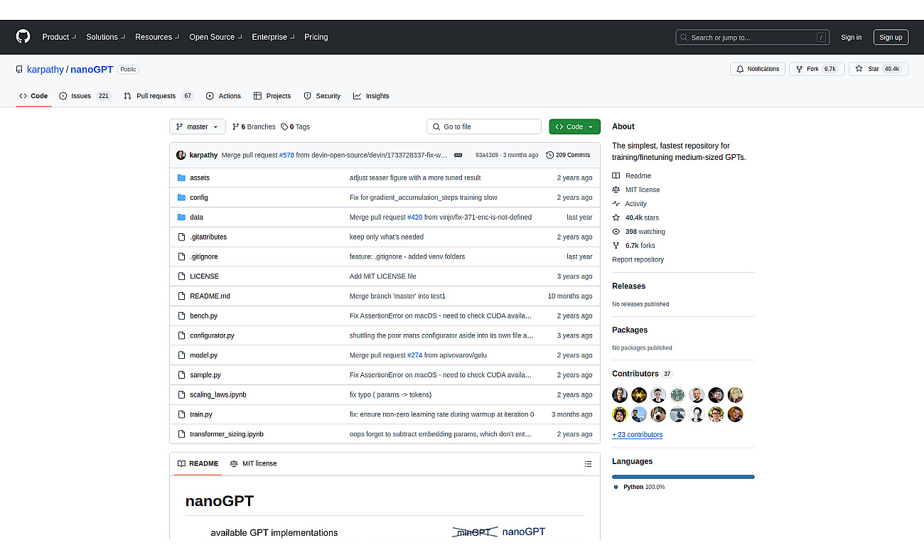View the 40.4k stars link
This screenshot has height=560, width=924.
[x=635, y=217]
